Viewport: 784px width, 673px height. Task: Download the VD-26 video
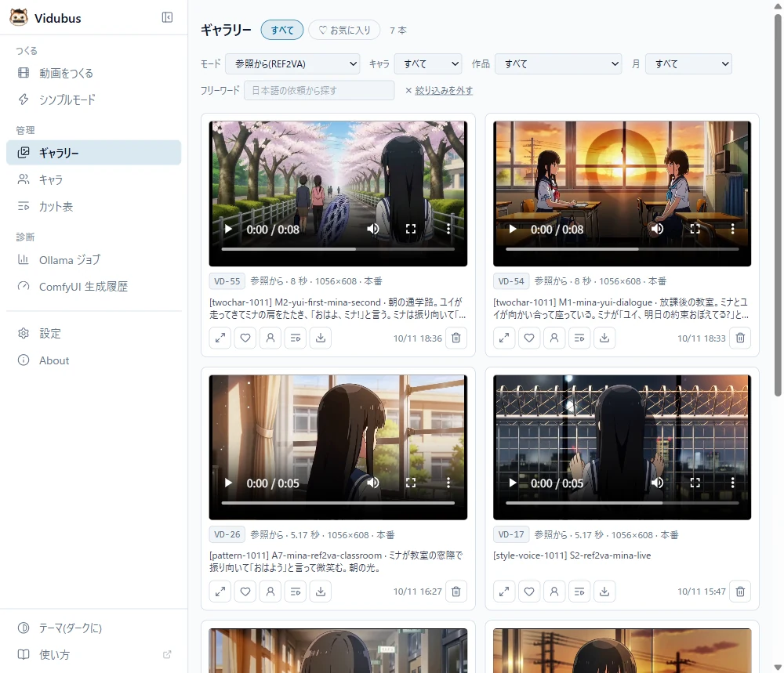tap(321, 592)
